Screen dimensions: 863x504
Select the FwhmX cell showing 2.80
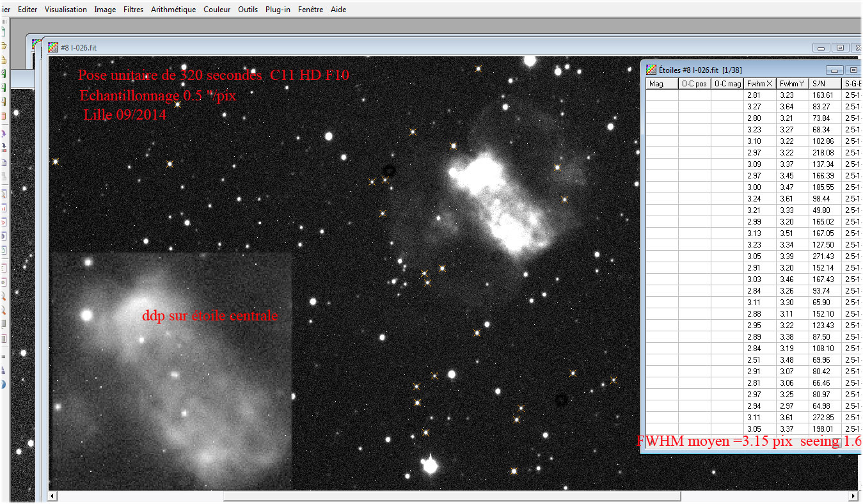pyautogui.click(x=761, y=118)
